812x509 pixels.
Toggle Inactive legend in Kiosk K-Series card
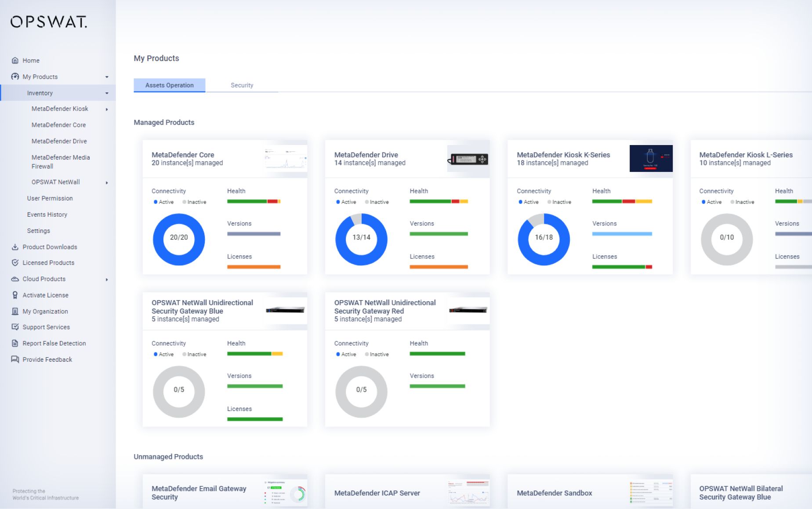559,202
